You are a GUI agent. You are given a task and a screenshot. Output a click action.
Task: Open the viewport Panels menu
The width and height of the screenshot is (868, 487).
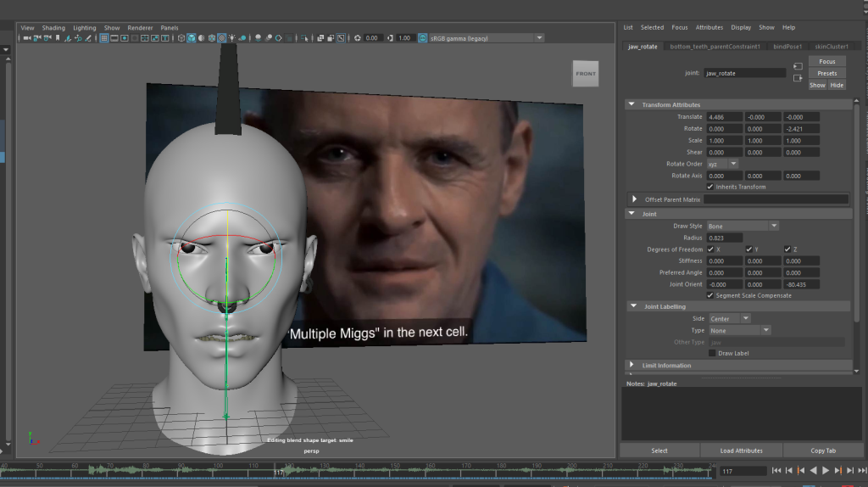tap(170, 28)
